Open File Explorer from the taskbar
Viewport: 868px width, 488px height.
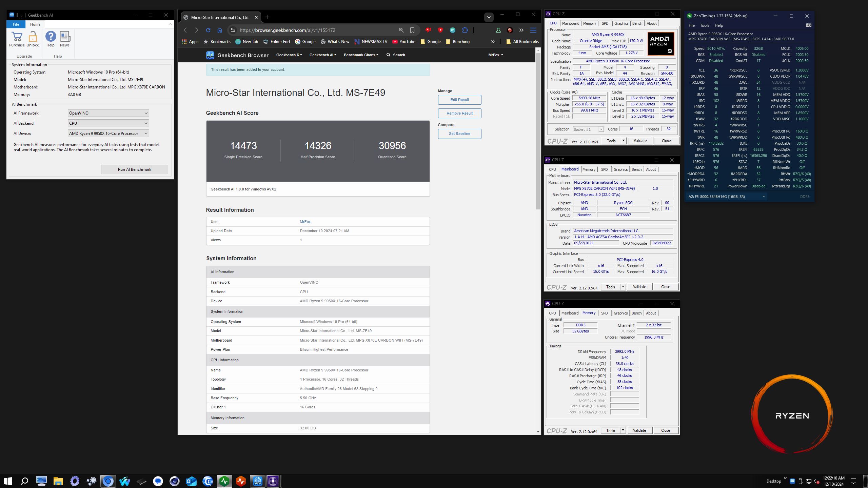58,481
